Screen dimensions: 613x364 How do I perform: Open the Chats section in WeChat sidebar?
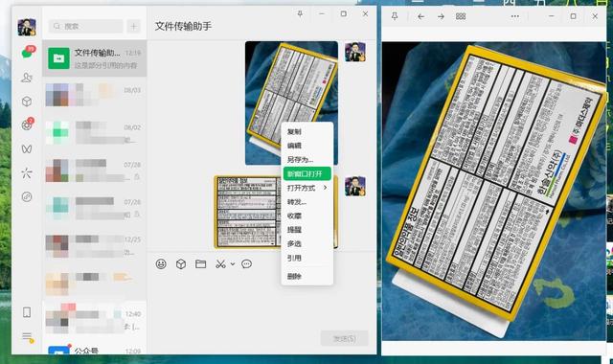coord(28,53)
